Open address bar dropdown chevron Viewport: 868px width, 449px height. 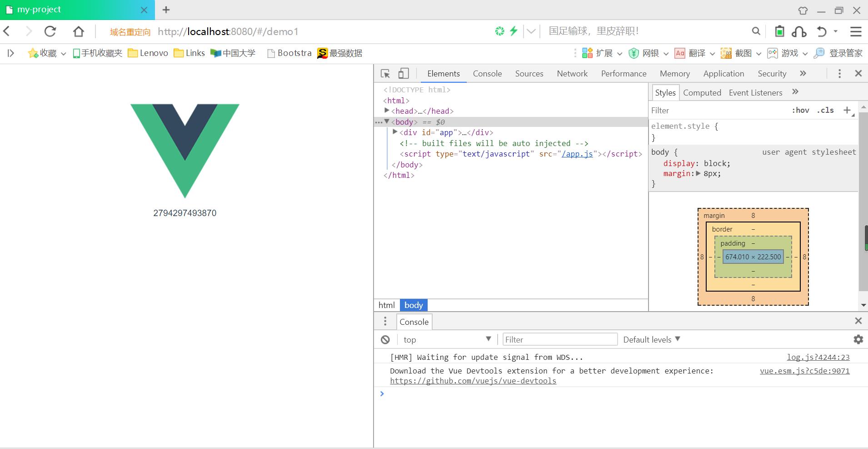click(x=531, y=31)
